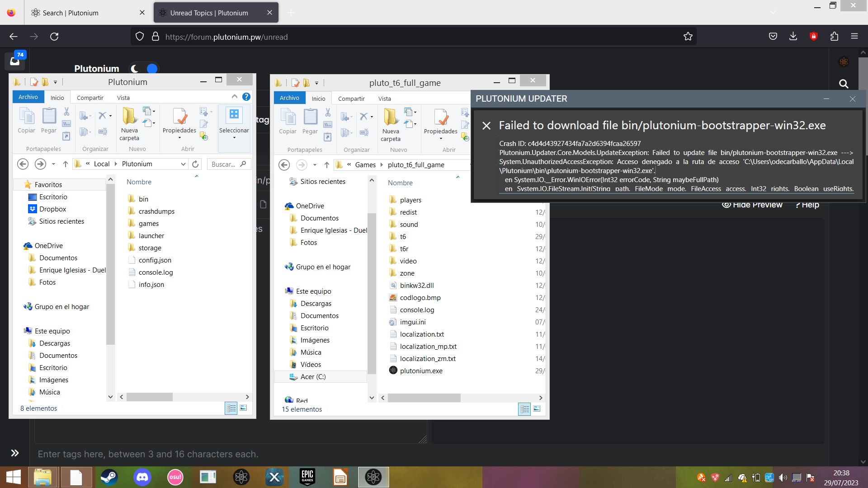This screenshot has height=488, width=868.
Task: Click Copiar icon in pluto_t6_full_game ribbon
Action: click(x=288, y=122)
